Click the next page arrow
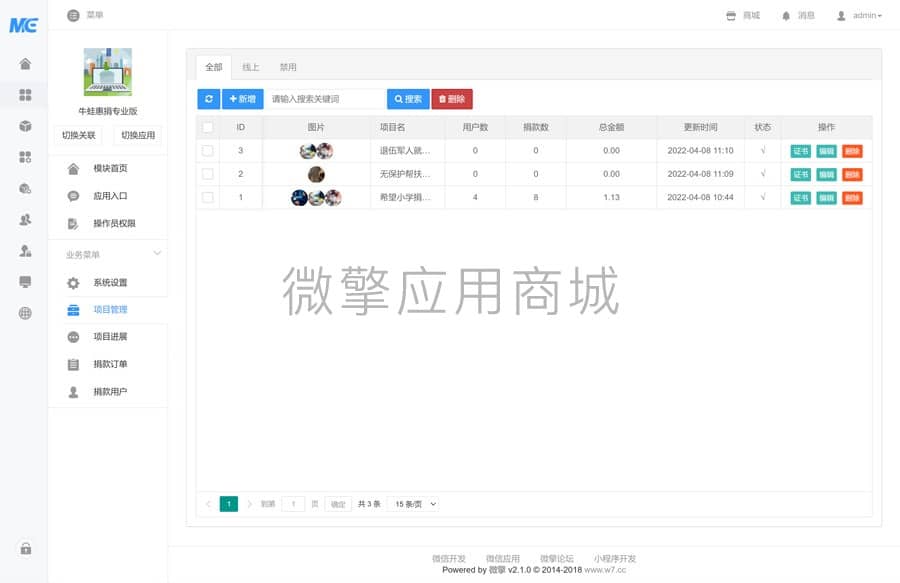Viewport: 900px width, 583px height. (249, 504)
